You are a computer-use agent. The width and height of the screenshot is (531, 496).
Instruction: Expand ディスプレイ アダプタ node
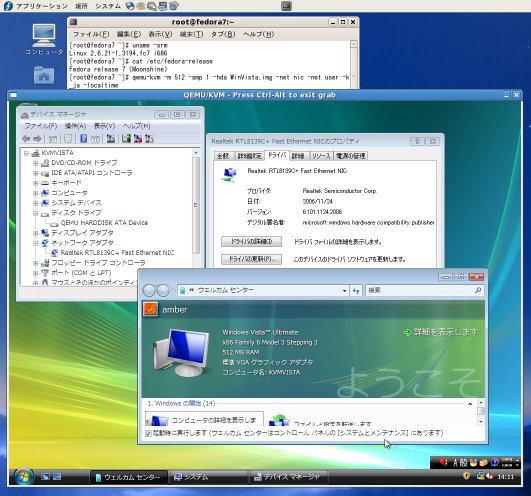(36, 233)
